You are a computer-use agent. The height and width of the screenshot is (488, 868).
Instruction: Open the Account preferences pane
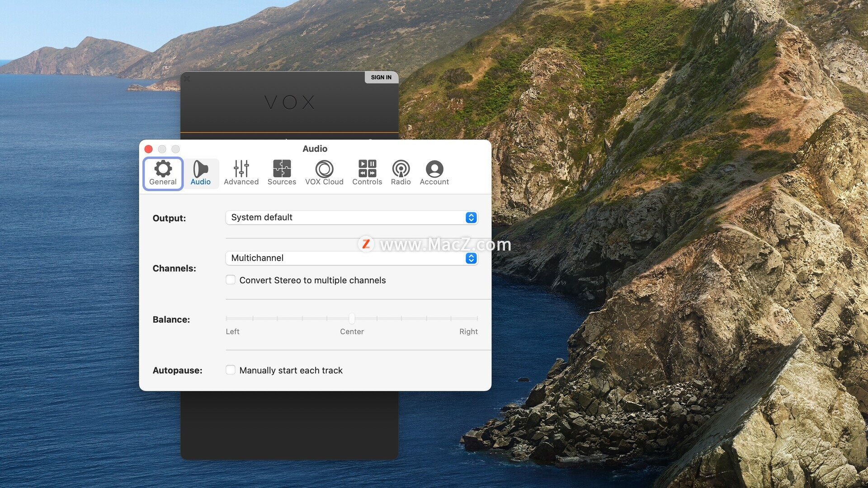tap(434, 173)
